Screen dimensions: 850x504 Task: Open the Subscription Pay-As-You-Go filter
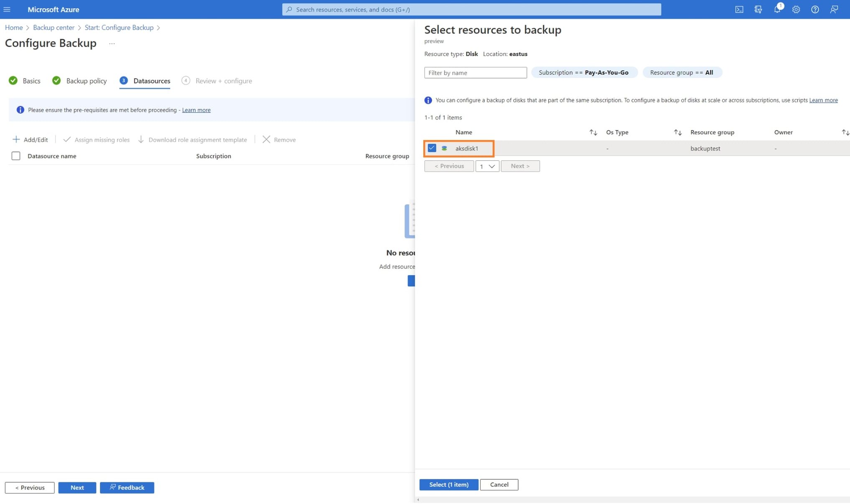click(584, 73)
